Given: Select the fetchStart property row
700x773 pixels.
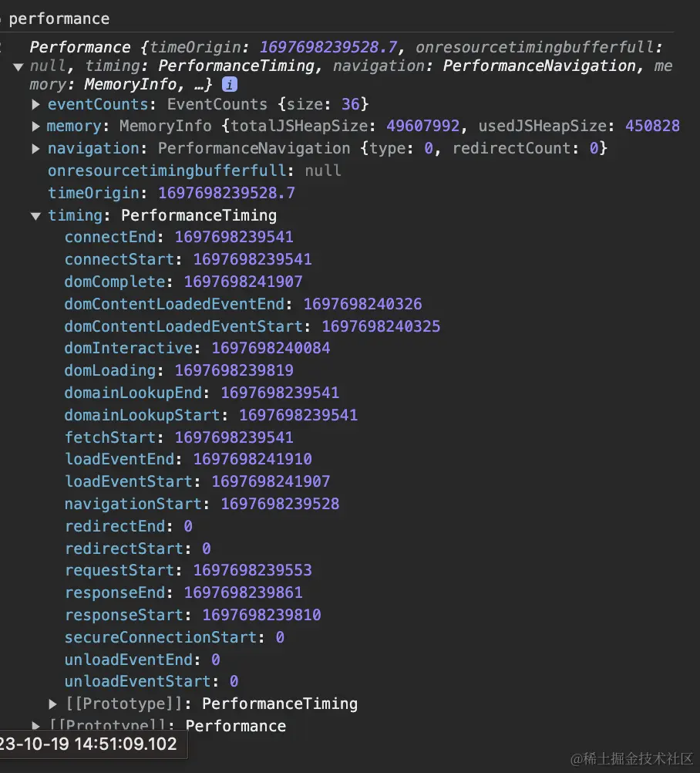Looking at the screenshot, I should point(179,437).
